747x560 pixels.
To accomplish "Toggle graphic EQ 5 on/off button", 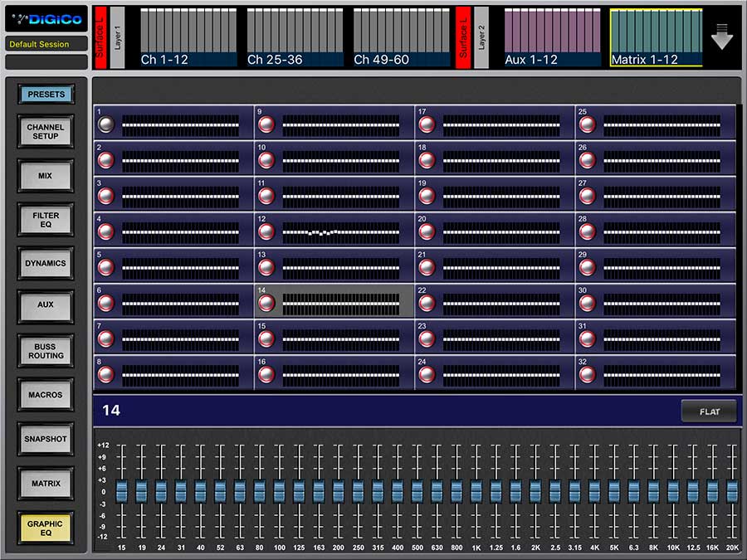I will (105, 268).
